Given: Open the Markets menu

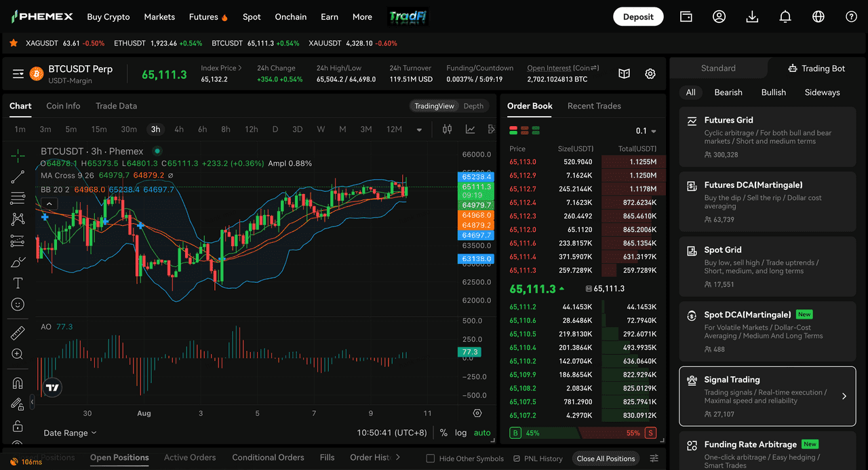Looking at the screenshot, I should 159,17.
